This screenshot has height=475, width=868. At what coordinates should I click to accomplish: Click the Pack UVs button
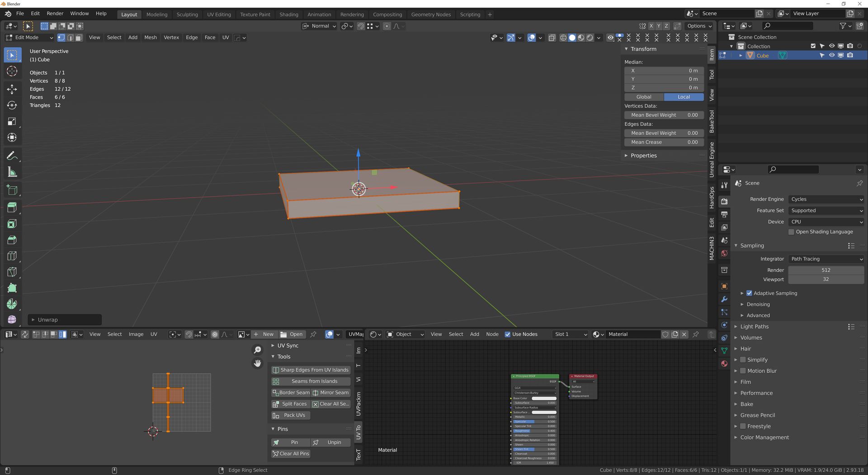pyautogui.click(x=290, y=415)
